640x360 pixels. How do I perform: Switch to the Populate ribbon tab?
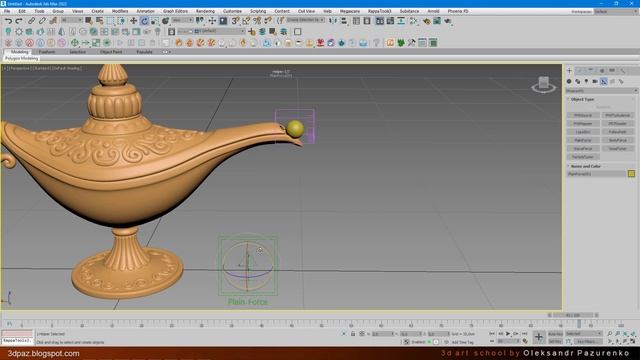(x=144, y=52)
